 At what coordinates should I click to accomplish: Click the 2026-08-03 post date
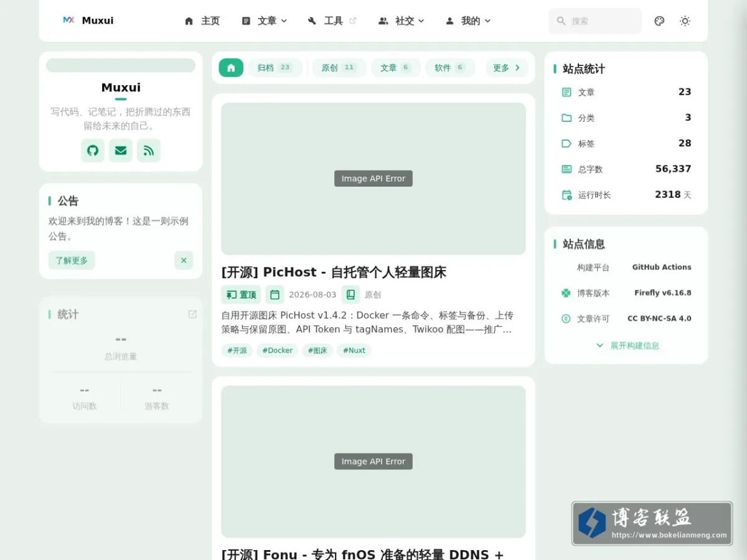(x=312, y=295)
